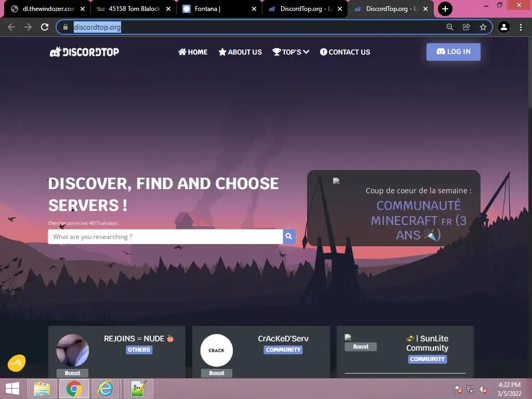Expand the TOP'S dropdown menu

click(x=291, y=52)
